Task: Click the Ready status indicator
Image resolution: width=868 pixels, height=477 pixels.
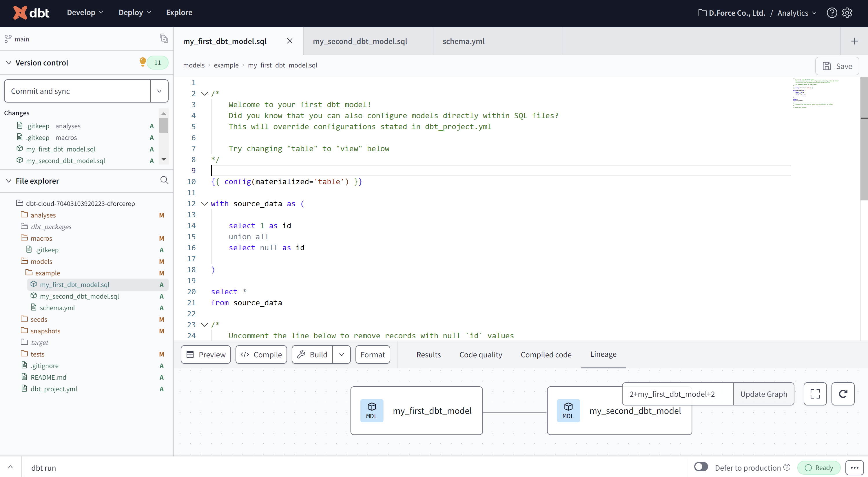Action: (x=820, y=467)
